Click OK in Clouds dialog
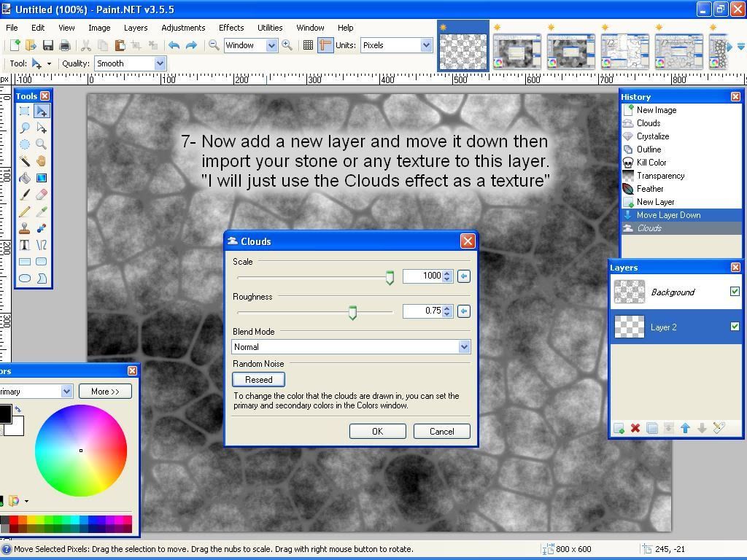The width and height of the screenshot is (747, 560). [377, 432]
